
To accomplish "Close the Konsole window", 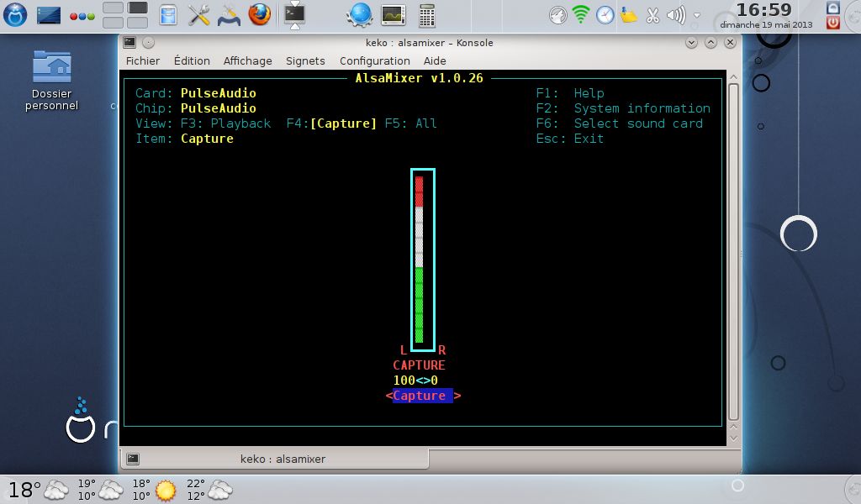I will tap(730, 42).
